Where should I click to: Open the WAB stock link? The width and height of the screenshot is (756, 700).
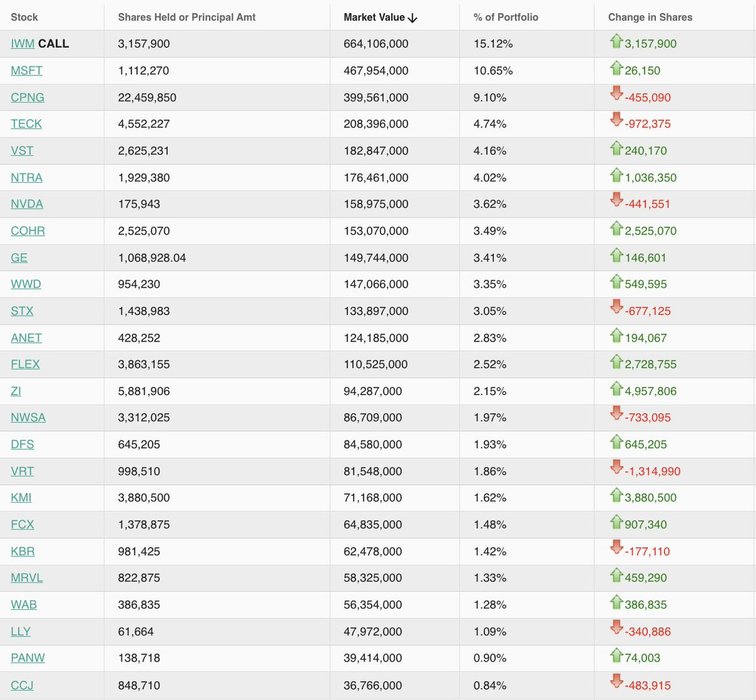pos(24,605)
